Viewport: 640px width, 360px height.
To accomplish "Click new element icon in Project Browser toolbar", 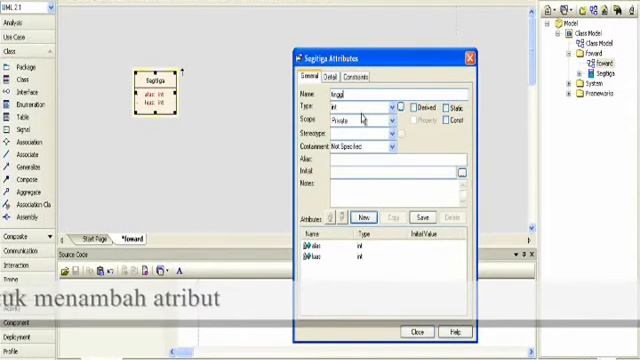I will tap(604, 11).
